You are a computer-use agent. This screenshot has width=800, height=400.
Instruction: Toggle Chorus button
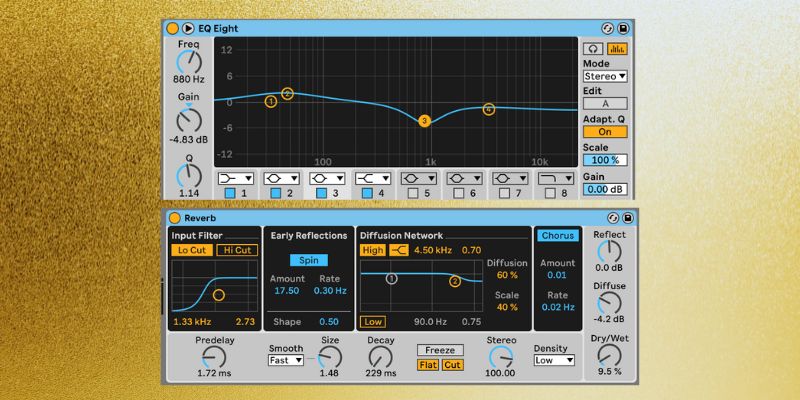(x=558, y=236)
